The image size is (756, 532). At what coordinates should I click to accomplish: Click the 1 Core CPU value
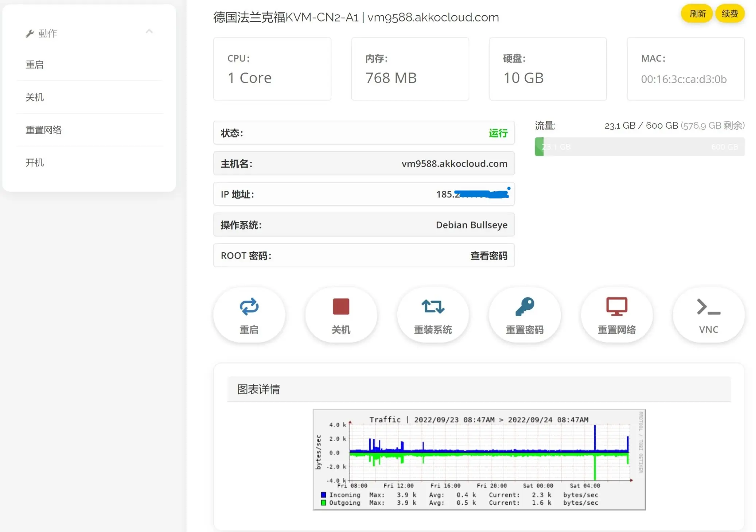250,78
